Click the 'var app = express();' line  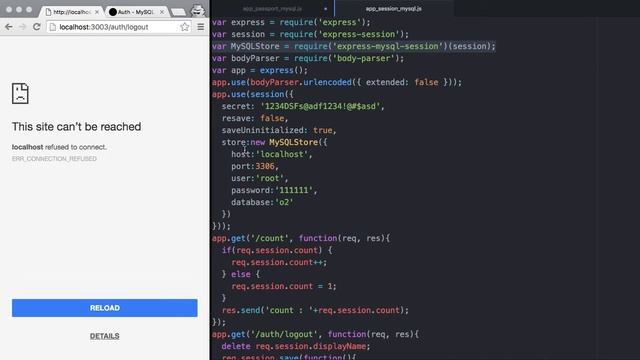click(260, 70)
